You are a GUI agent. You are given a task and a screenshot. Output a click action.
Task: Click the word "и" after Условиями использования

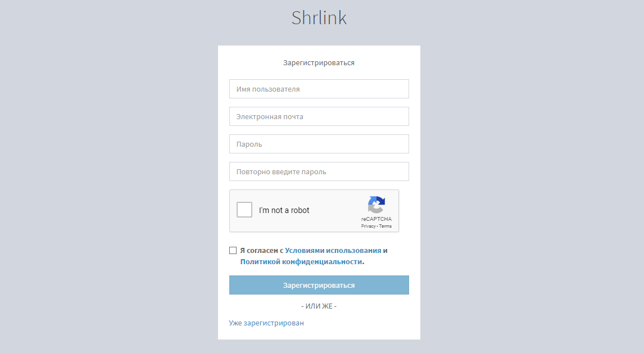[x=386, y=250]
